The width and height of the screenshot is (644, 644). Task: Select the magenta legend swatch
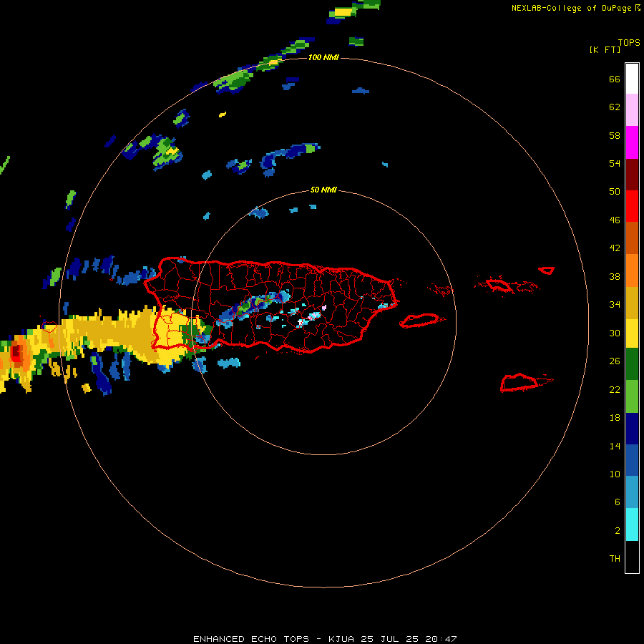point(632,142)
